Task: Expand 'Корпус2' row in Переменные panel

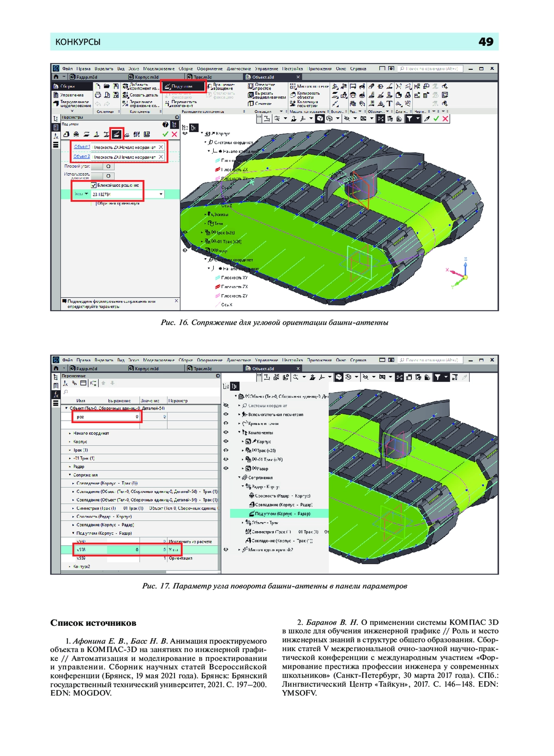Action: (x=70, y=566)
